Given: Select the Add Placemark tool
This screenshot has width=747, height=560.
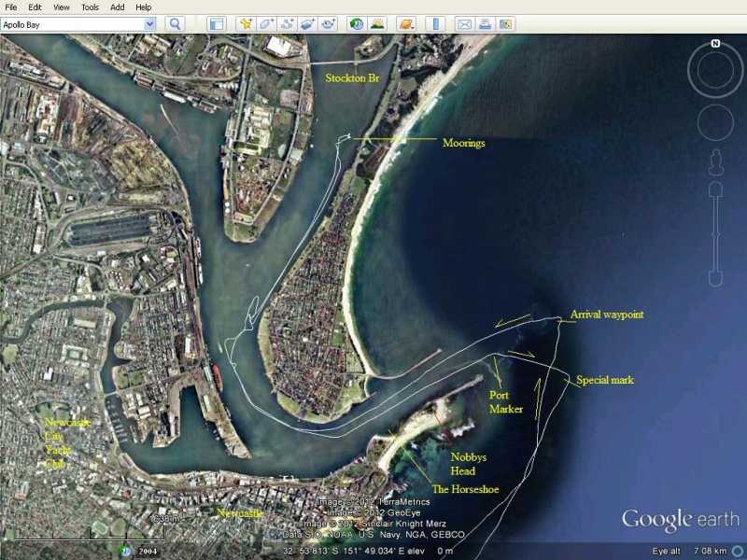Looking at the screenshot, I should pyautogui.click(x=243, y=23).
